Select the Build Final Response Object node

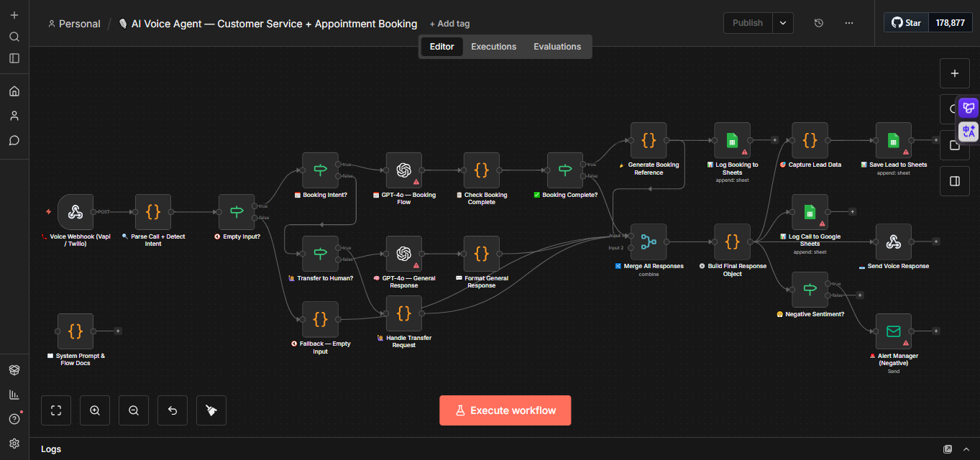(732, 241)
